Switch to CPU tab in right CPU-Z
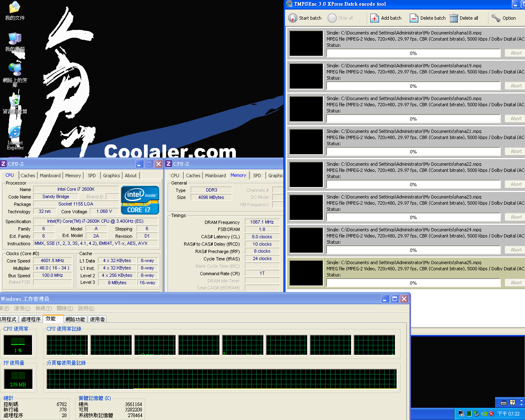The width and height of the screenshot is (525, 420). (x=175, y=176)
